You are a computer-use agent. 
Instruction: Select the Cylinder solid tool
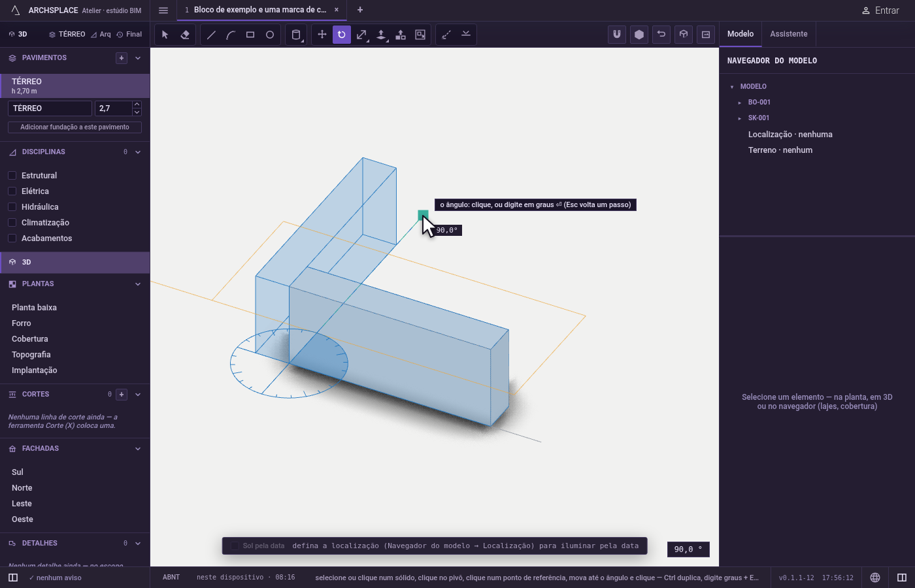click(296, 35)
